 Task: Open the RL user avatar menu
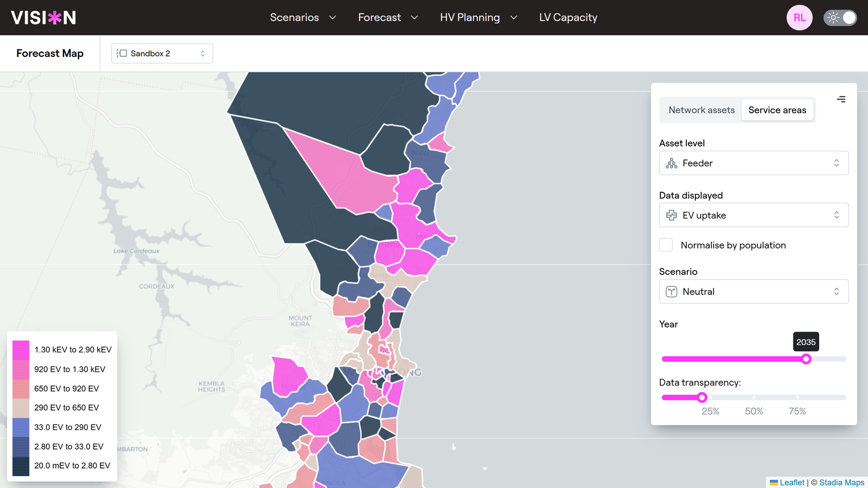tap(799, 17)
